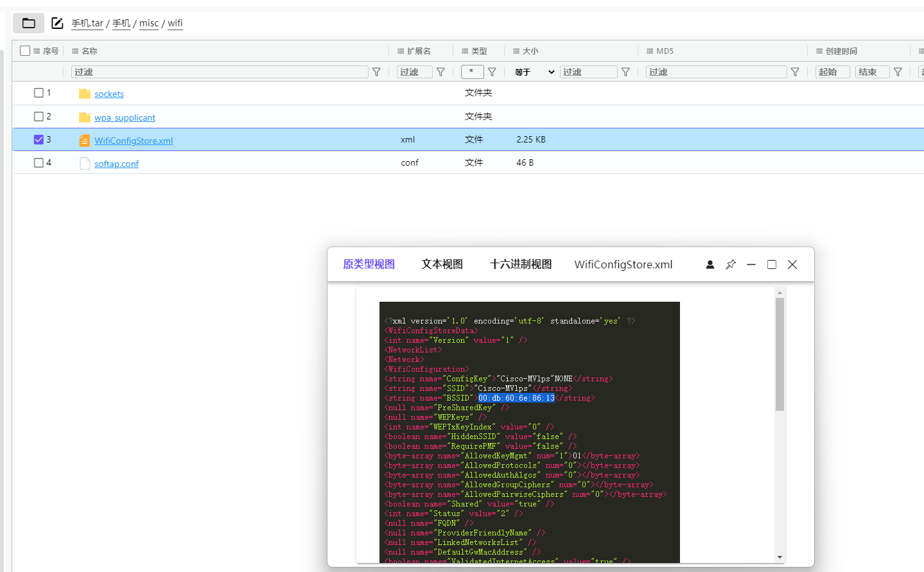The height and width of the screenshot is (572, 924).
Task: Select wifi breadcrumb segment
Action: point(175,23)
